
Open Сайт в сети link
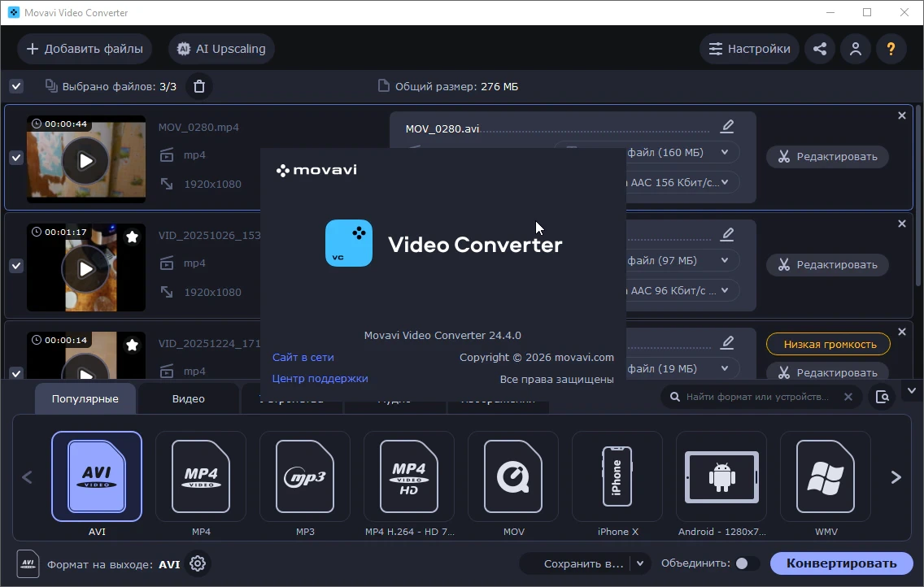[303, 358]
